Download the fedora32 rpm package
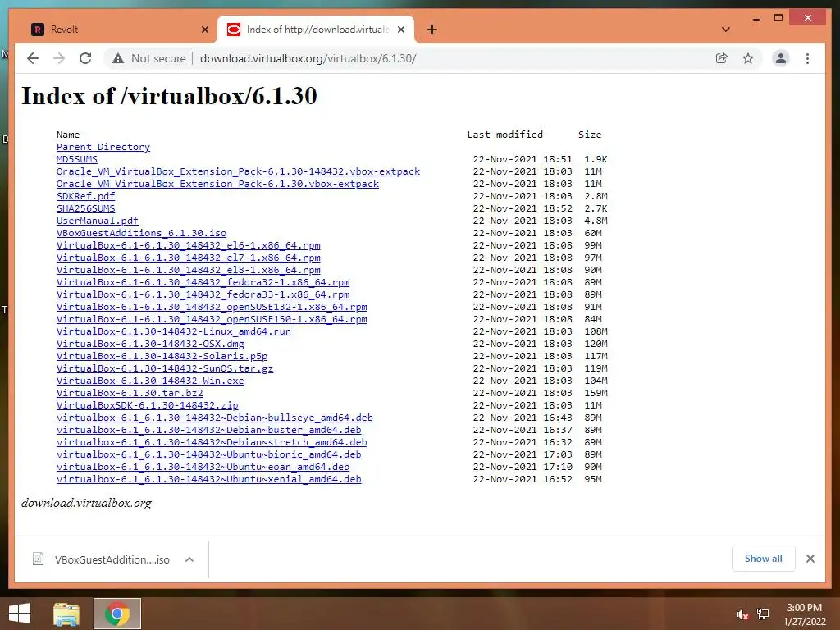840x630 pixels. [203, 282]
